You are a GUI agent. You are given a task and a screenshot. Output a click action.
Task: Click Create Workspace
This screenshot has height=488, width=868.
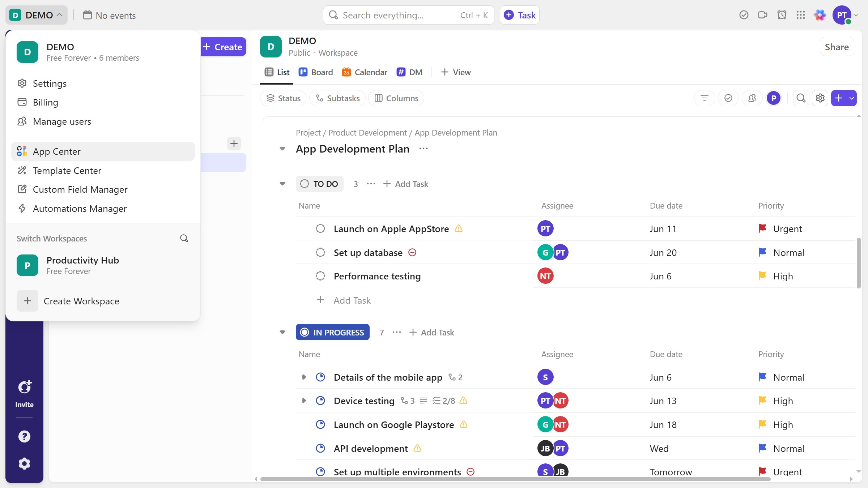pyautogui.click(x=81, y=301)
